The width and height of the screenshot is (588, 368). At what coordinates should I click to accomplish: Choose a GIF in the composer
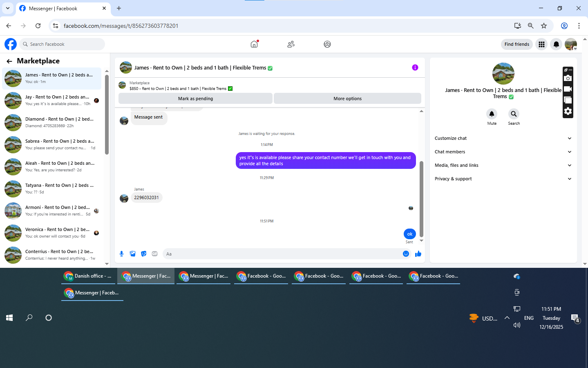[155, 254]
